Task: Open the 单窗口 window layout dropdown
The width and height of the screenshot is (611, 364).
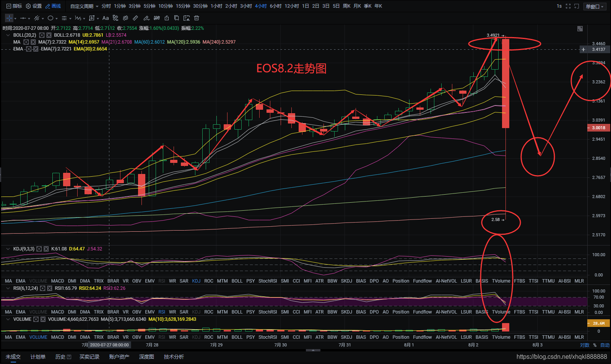Action: pyautogui.click(x=595, y=6)
